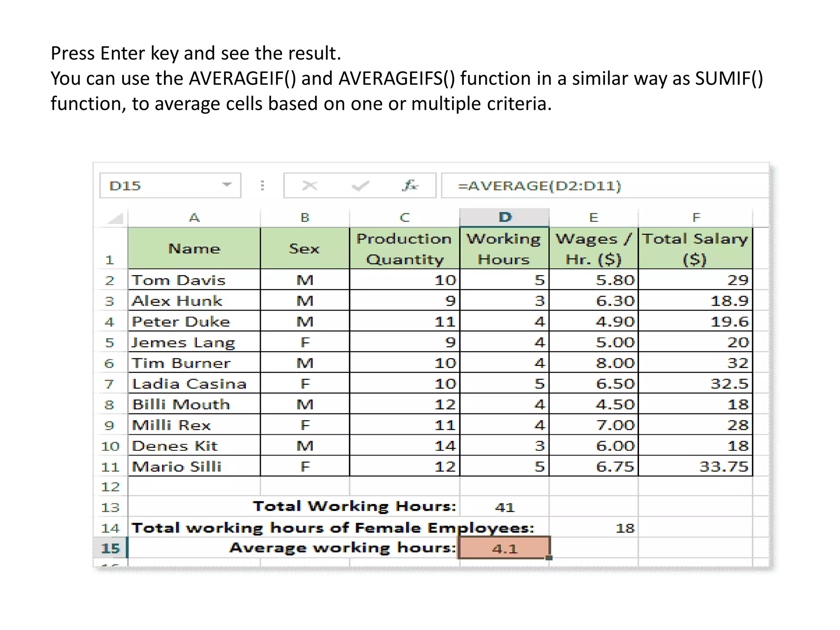
Task: Click the formula bar options dots
Action: point(262,186)
